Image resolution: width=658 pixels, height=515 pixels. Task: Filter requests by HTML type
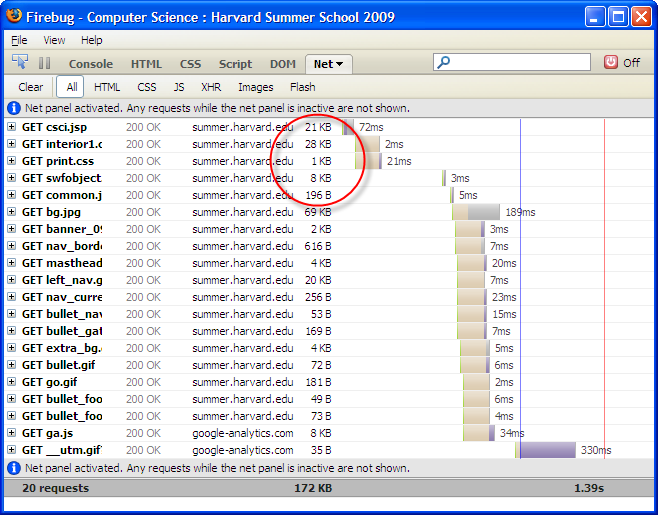107,87
